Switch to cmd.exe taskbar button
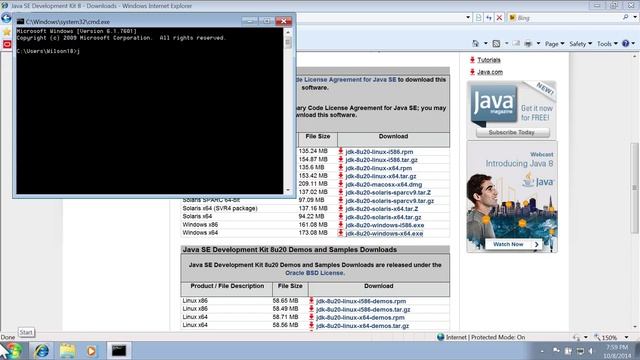 pos(119,351)
